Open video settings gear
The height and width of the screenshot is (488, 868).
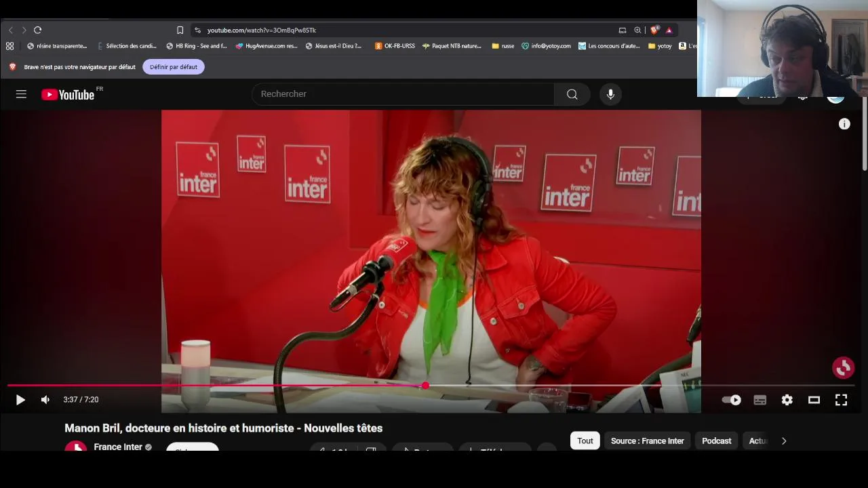click(x=787, y=400)
